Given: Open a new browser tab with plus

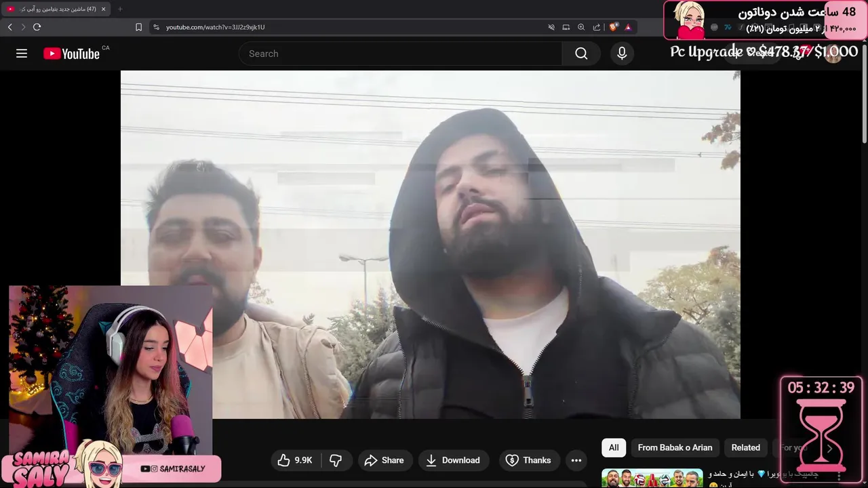Looking at the screenshot, I should (120, 9).
